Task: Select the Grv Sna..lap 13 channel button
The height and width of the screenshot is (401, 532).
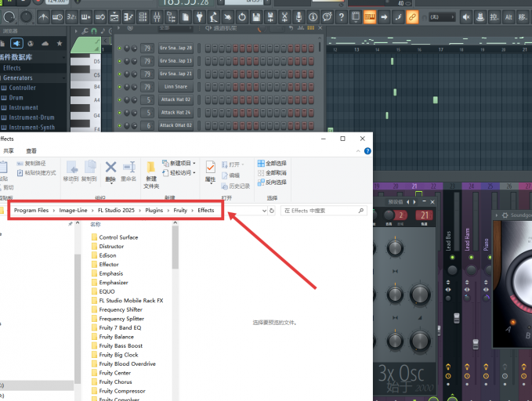Action: click(176, 61)
